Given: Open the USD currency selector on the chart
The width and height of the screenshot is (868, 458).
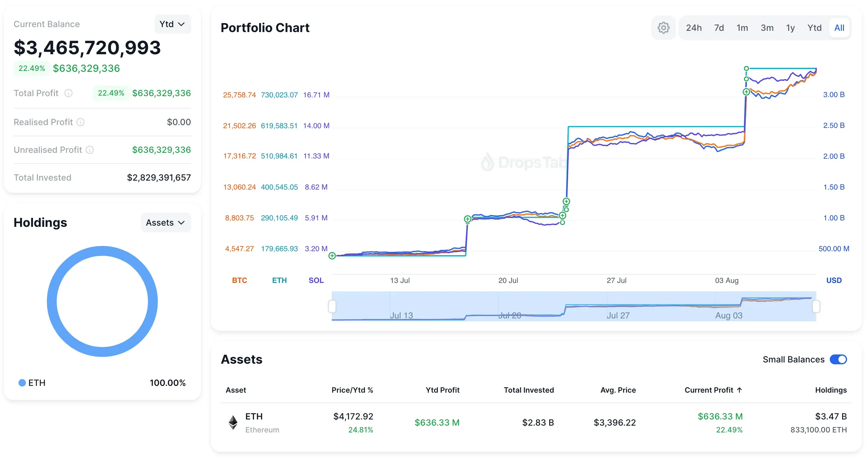Looking at the screenshot, I should coord(834,280).
